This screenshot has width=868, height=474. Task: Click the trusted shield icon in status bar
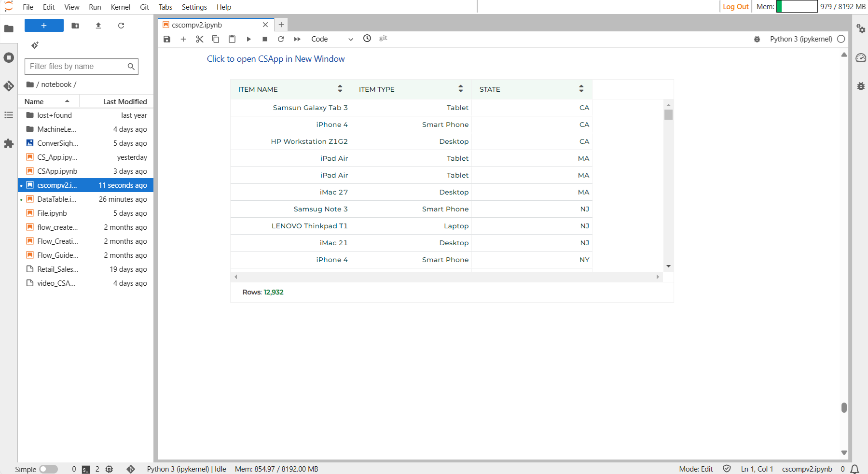pyautogui.click(x=727, y=469)
